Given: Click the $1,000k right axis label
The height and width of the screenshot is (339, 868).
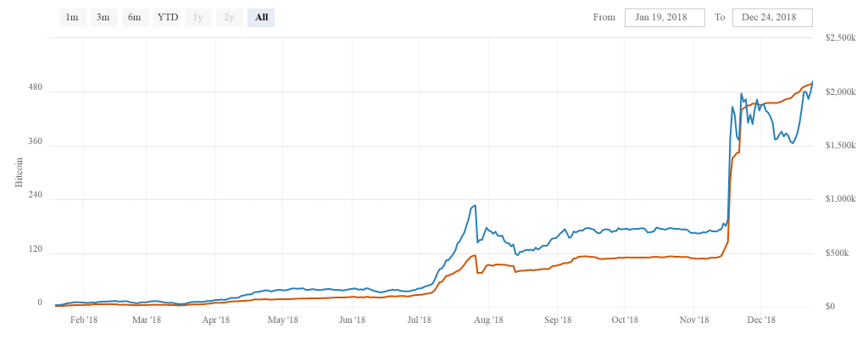Looking at the screenshot, I should (840, 199).
